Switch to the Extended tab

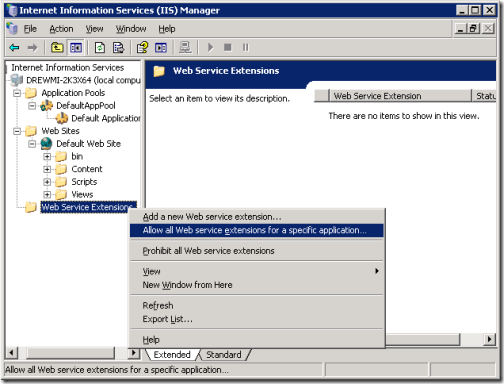(172, 355)
